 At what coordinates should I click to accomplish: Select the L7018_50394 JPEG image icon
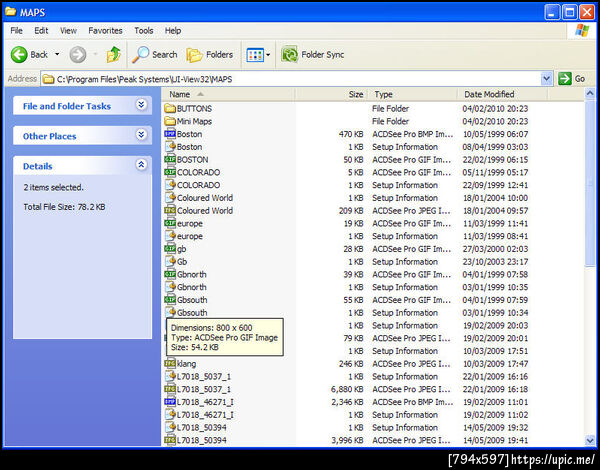[170, 440]
